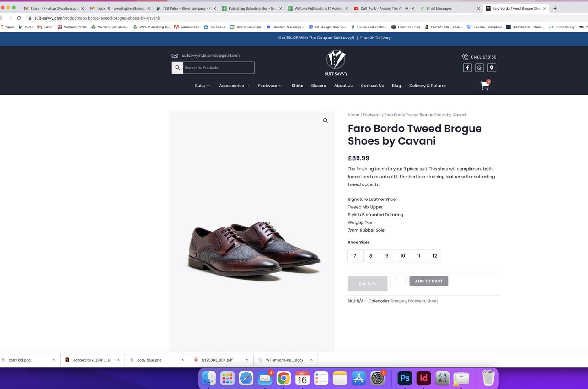Click the search magnifier button in header

177,68
